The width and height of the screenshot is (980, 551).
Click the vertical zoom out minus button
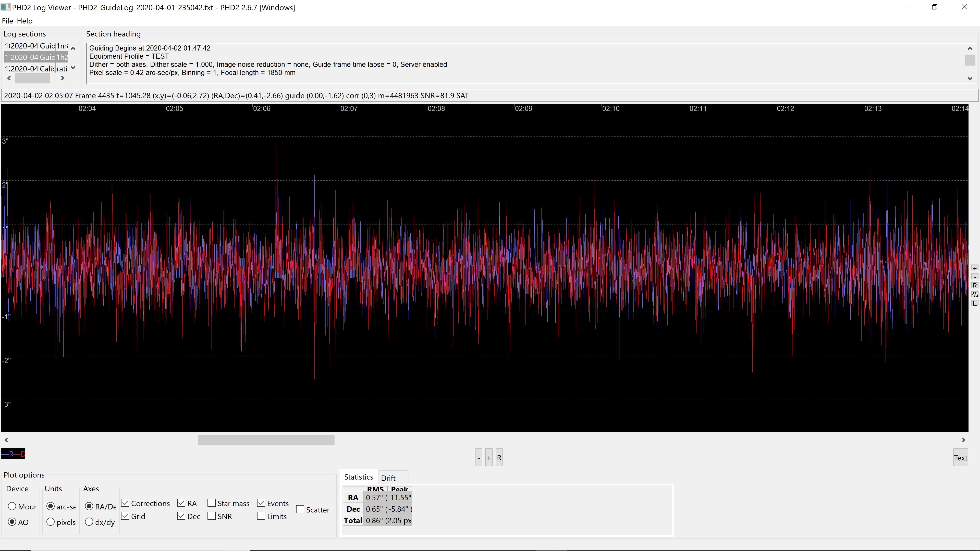[x=974, y=277]
